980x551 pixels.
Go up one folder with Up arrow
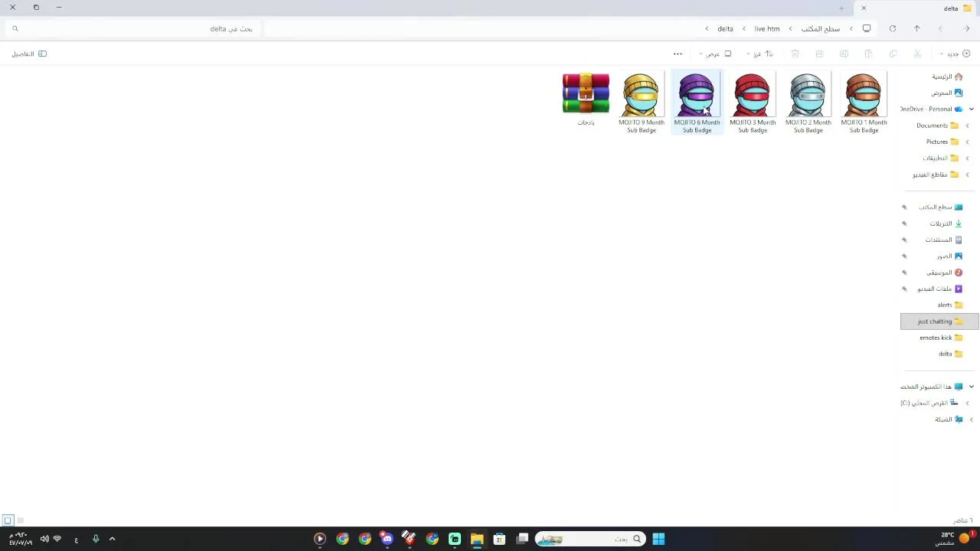point(916,28)
